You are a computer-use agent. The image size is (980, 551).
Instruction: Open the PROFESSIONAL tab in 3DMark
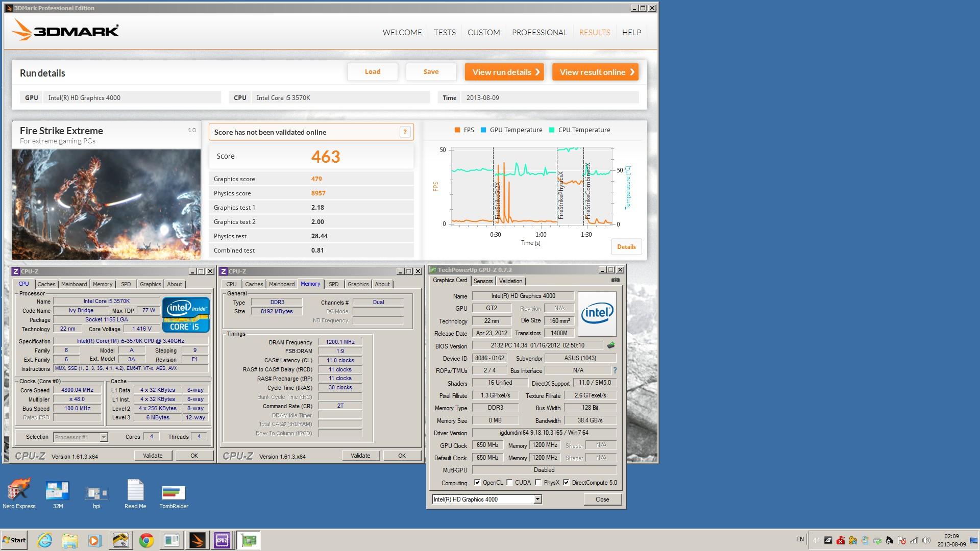(x=540, y=32)
